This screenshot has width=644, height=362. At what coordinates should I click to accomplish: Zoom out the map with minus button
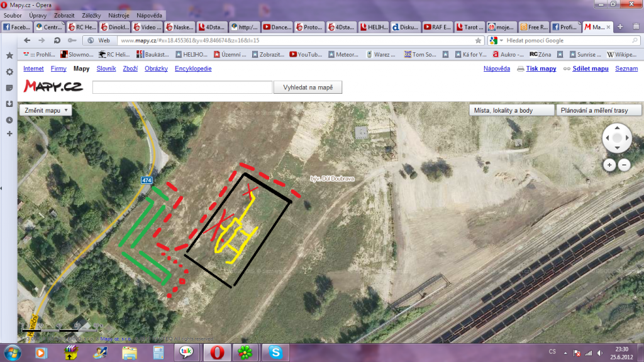(x=625, y=165)
